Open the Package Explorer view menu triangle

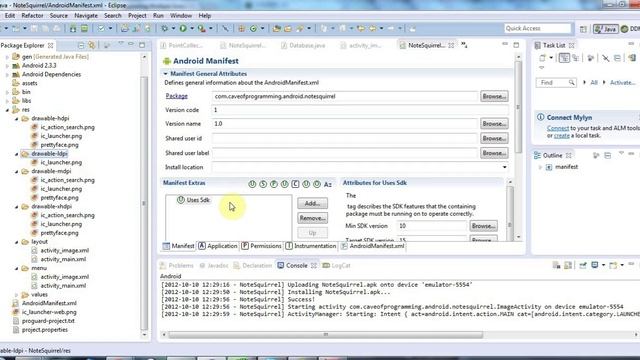[x=121, y=44]
